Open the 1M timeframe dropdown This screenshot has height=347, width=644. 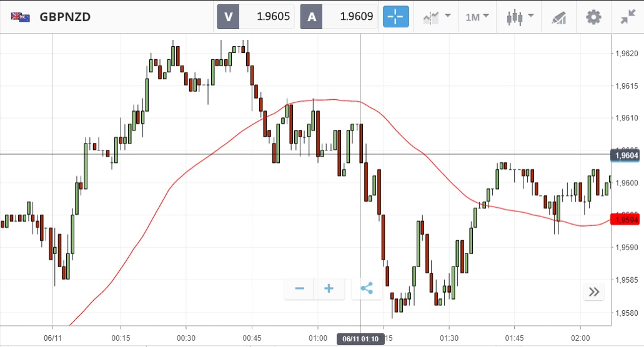coord(477,17)
